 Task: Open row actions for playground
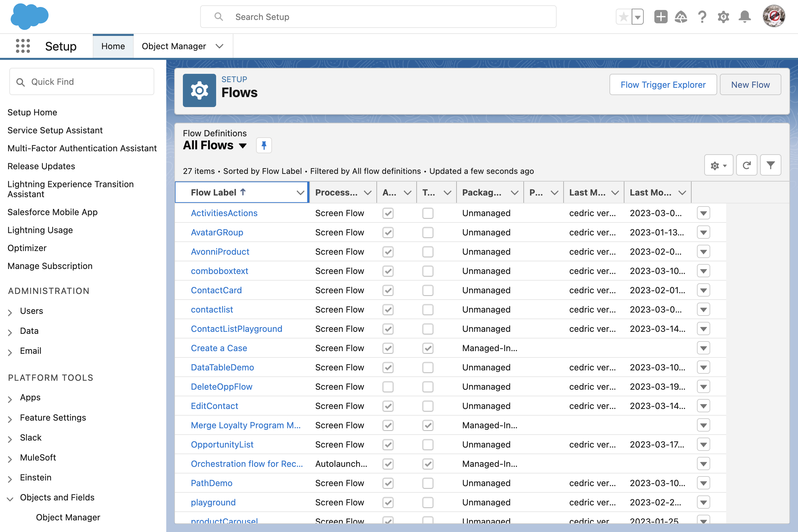tap(703, 502)
